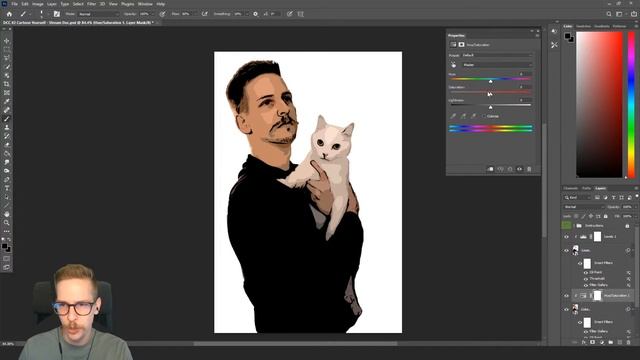The image size is (640, 360).
Task: Open the File menu
Action: click(14, 4)
